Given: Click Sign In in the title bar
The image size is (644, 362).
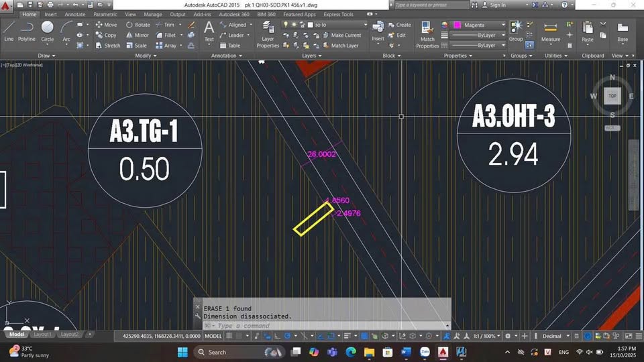Looking at the screenshot, I should coord(498,5).
